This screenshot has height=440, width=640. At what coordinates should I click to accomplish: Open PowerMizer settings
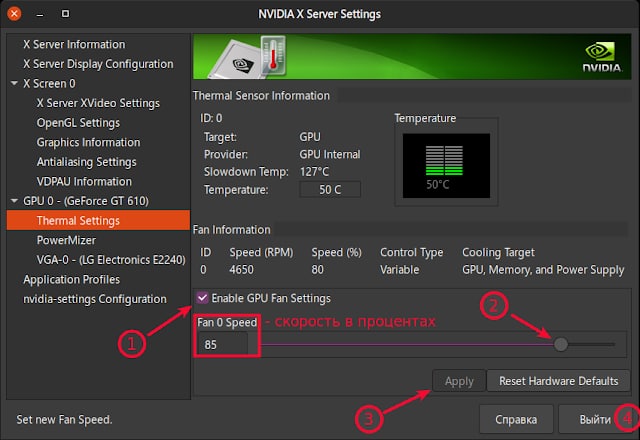66,240
